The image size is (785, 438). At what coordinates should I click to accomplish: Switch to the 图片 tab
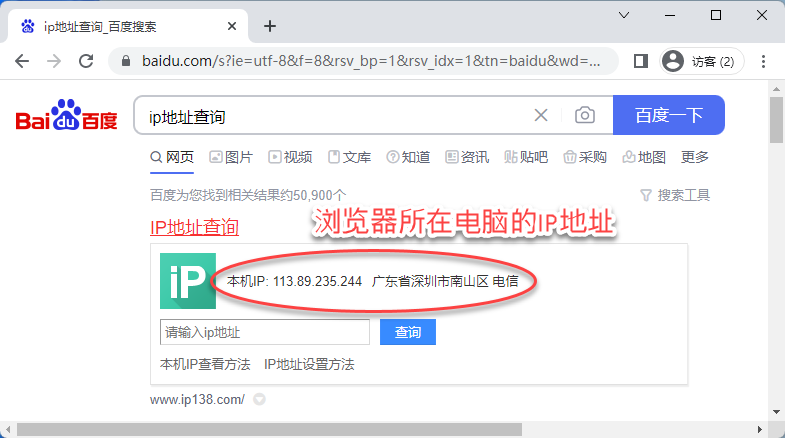pyautogui.click(x=231, y=157)
